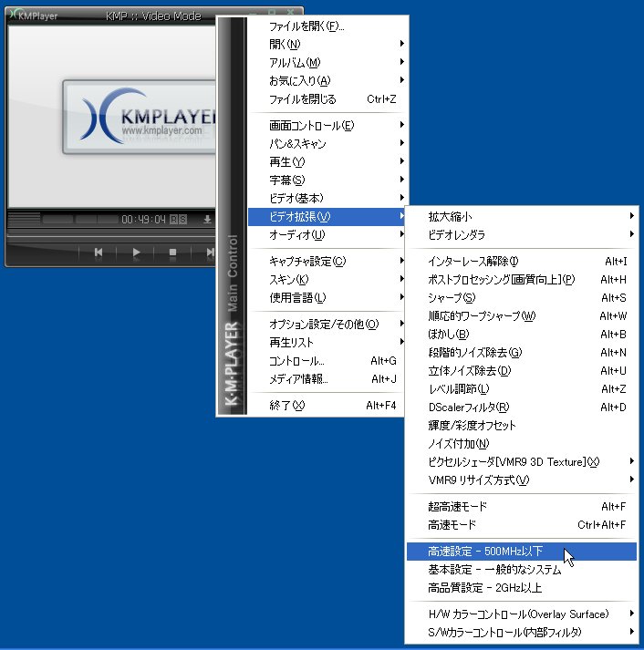This screenshot has width=644, height=650.
Task: Toggle the S shuffle indicator
Action: click(x=182, y=220)
